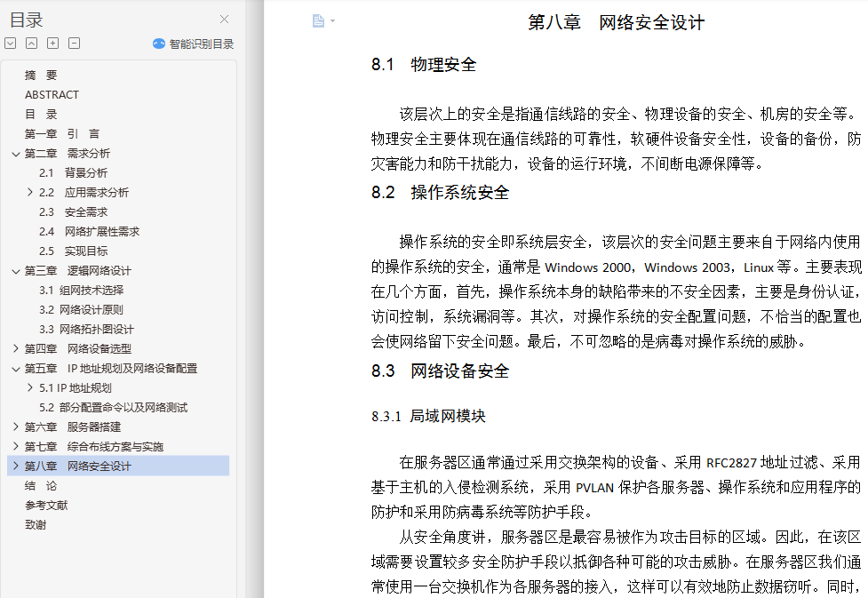The image size is (868, 598).
Task: Click the minus collapse-all icon
Action: 74,44
